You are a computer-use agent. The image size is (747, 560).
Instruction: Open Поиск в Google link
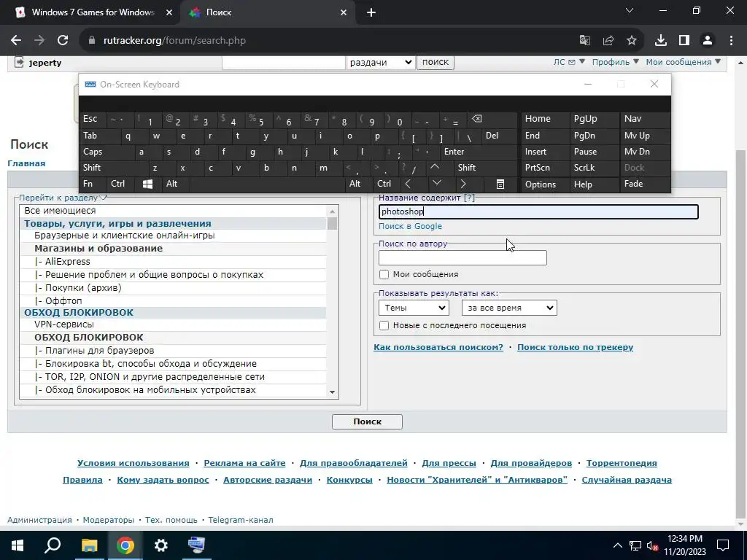pos(410,226)
